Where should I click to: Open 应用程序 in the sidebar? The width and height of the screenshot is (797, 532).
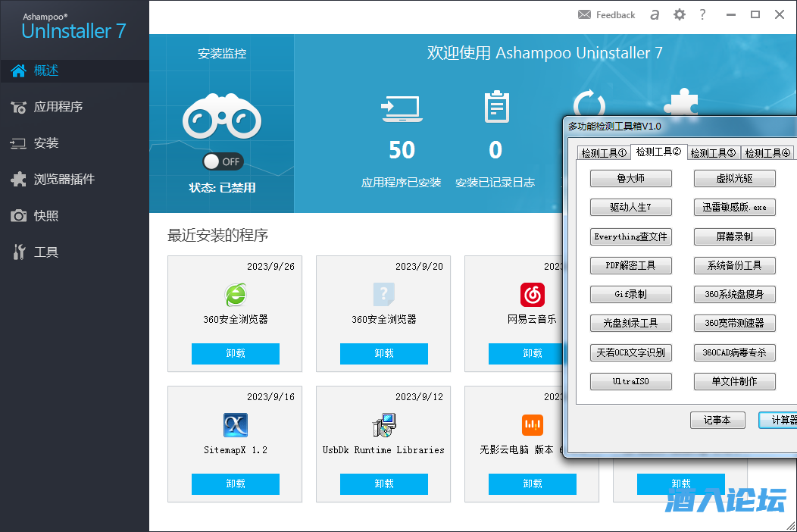click(x=58, y=107)
